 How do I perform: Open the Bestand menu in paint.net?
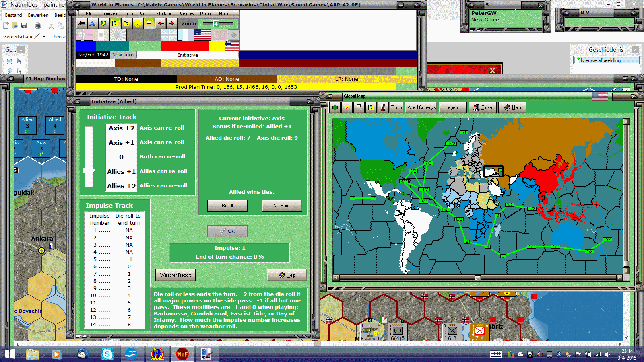13,15
